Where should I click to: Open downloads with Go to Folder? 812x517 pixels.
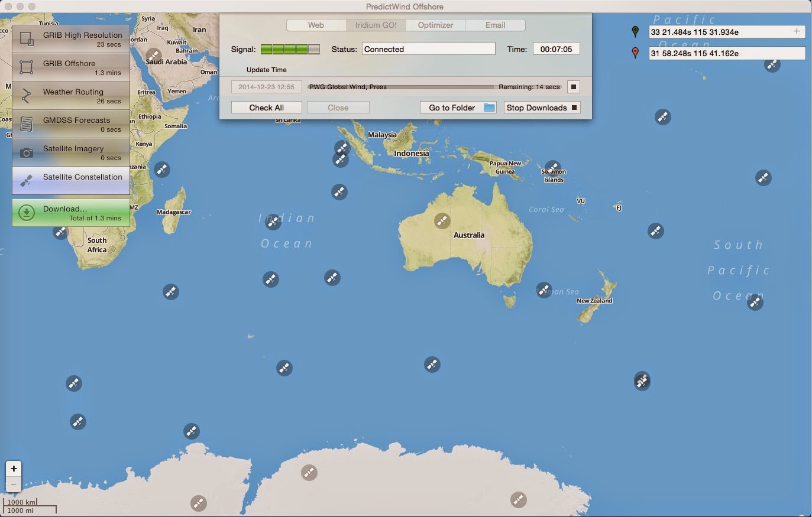(x=458, y=108)
